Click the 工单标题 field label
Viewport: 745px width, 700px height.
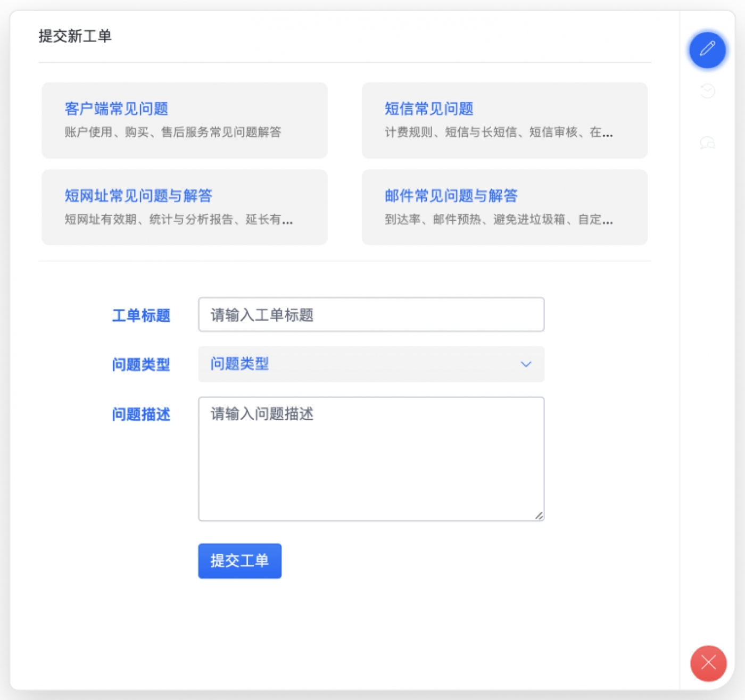[141, 315]
